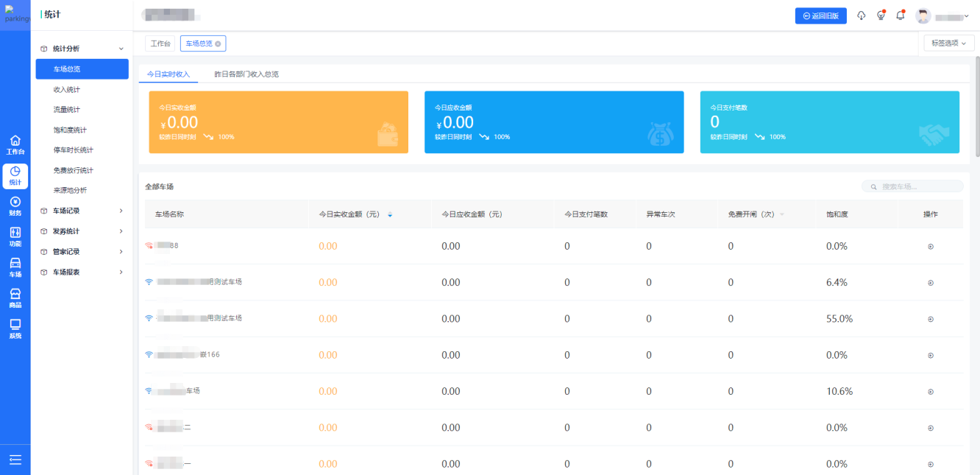Image resolution: width=980 pixels, height=475 pixels.
Task: Select 收入统计 in the side menu
Action: (67, 90)
